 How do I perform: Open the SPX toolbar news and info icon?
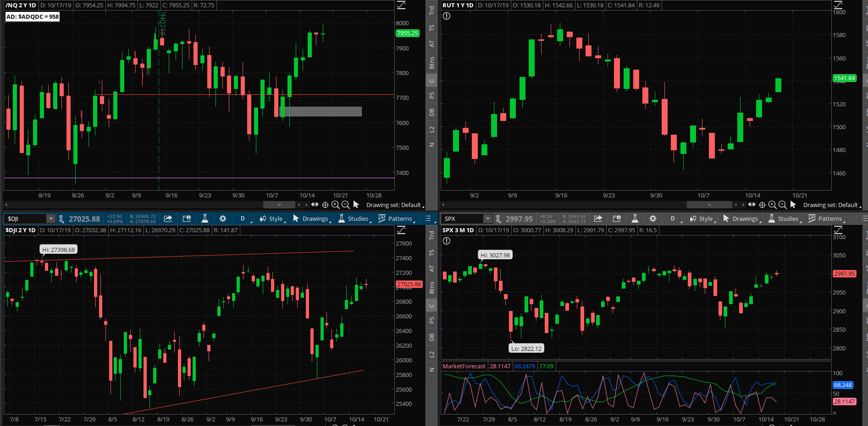(x=617, y=218)
